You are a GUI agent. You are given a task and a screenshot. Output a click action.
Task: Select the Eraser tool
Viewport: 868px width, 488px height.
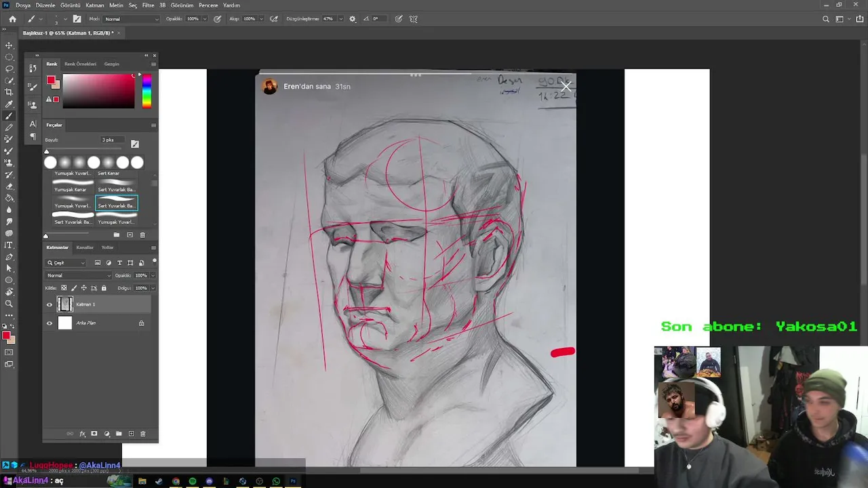pos(9,186)
